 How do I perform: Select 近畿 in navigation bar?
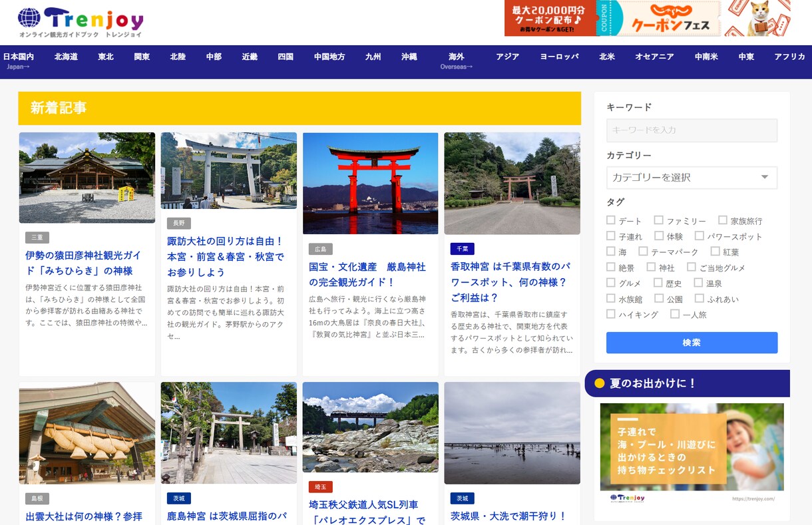250,57
